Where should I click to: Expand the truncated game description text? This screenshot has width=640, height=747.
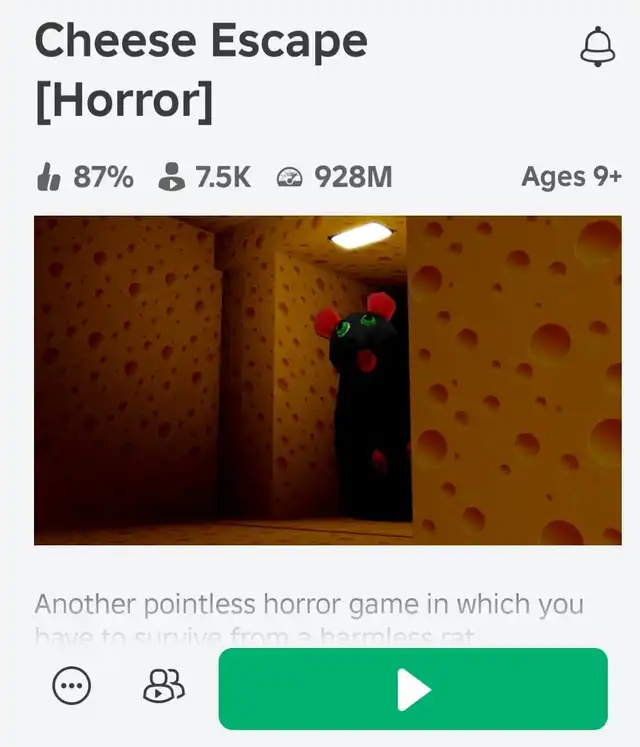(x=309, y=617)
